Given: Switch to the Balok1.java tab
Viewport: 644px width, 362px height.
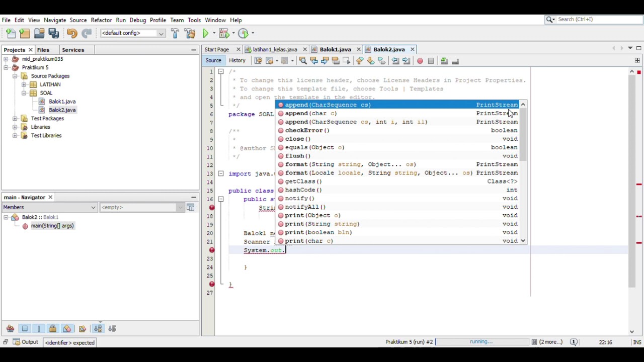Looking at the screenshot, I should click(335, 49).
